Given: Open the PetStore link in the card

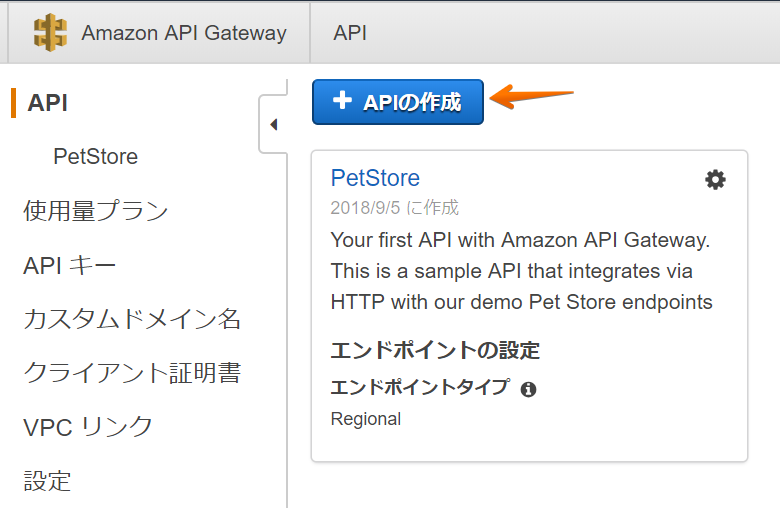Looking at the screenshot, I should 375,178.
